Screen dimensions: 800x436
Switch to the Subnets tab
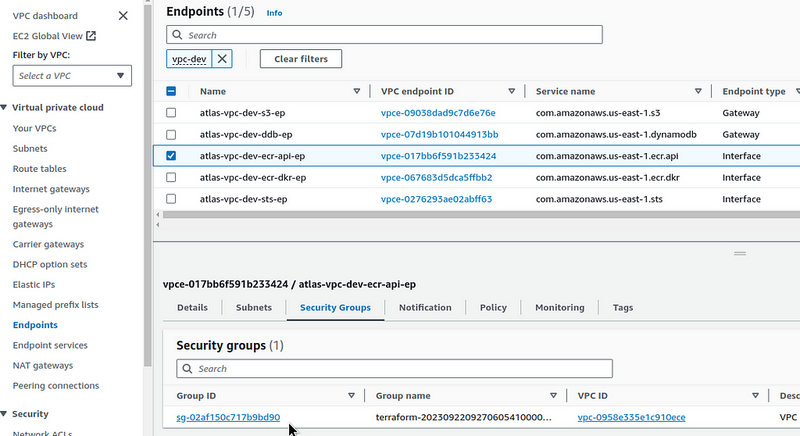tap(253, 308)
